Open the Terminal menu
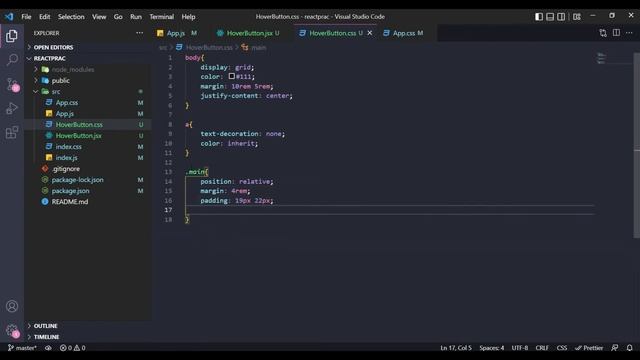The width and height of the screenshot is (640, 360). point(162,17)
